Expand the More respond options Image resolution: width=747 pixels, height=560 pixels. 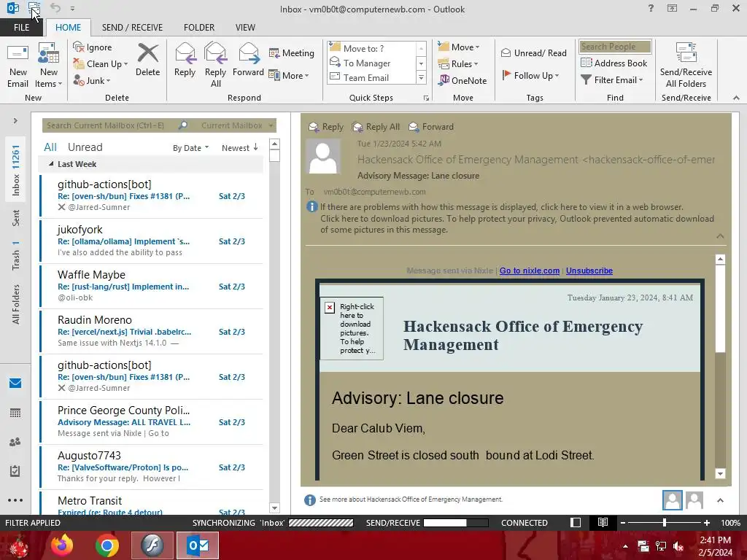pos(289,75)
